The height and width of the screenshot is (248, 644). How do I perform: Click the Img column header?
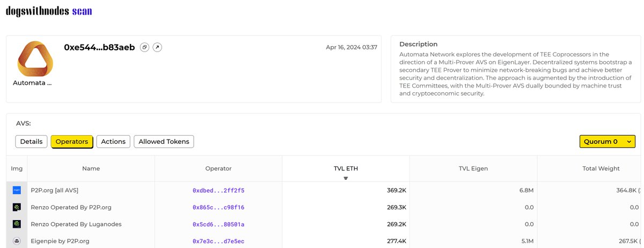pyautogui.click(x=17, y=169)
